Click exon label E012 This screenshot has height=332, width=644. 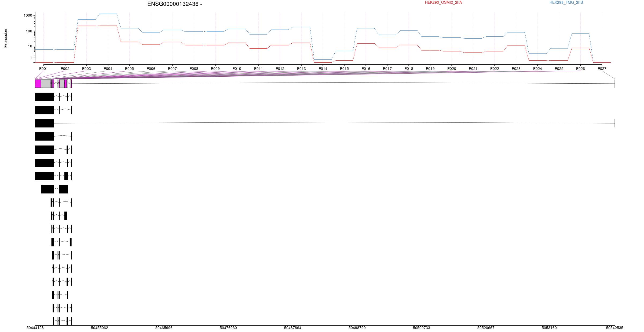point(280,69)
